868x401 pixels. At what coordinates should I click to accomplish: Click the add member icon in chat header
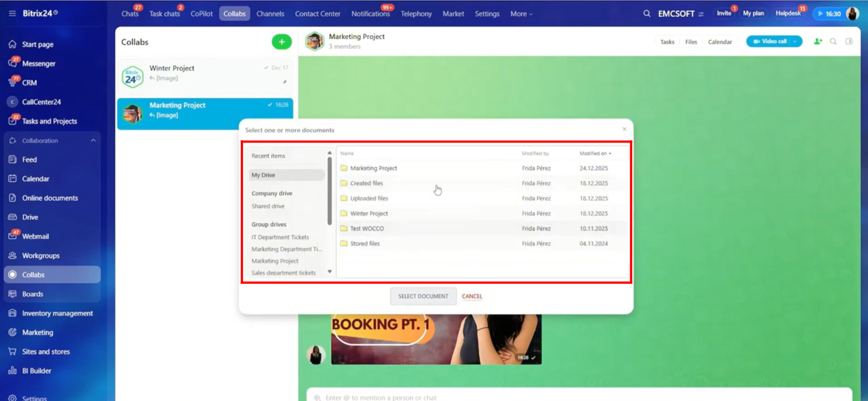pos(818,41)
